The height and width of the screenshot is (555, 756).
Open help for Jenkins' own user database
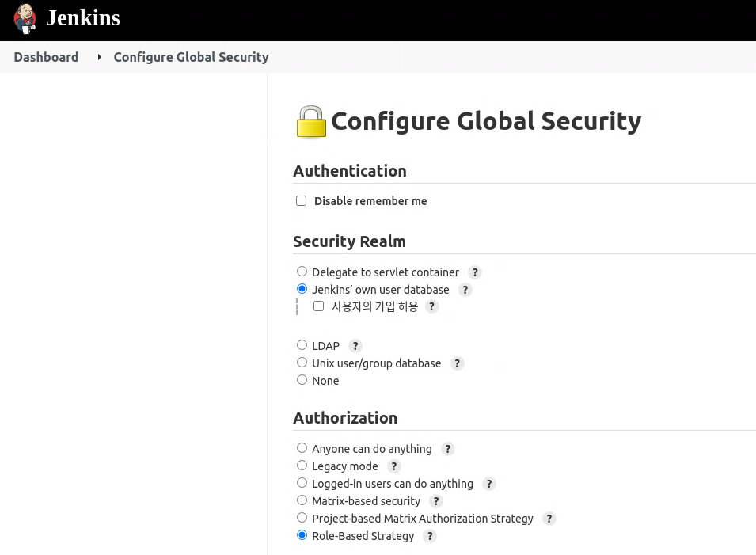tap(465, 290)
